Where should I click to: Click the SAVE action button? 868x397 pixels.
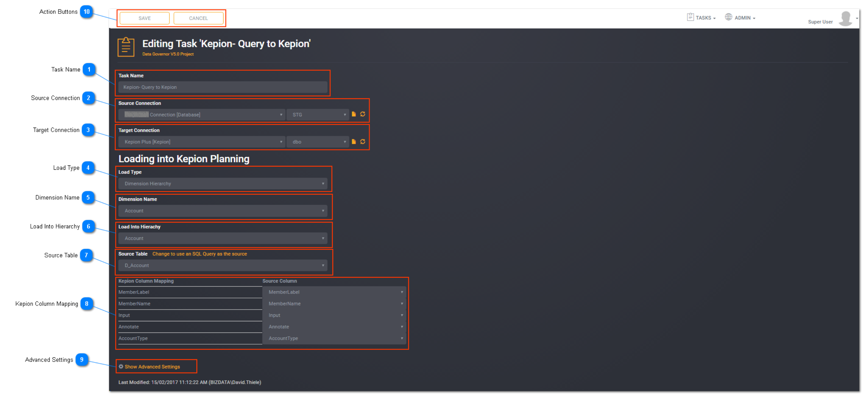(x=144, y=18)
